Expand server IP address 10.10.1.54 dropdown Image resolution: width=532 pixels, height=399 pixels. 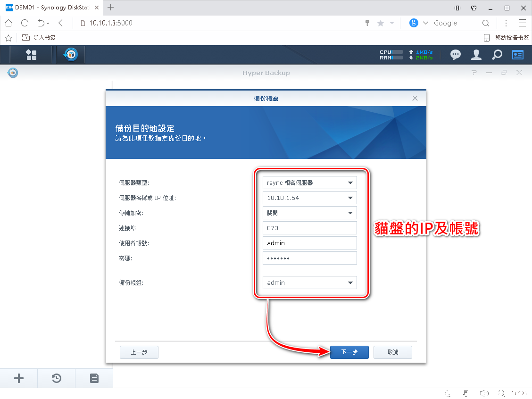point(350,198)
